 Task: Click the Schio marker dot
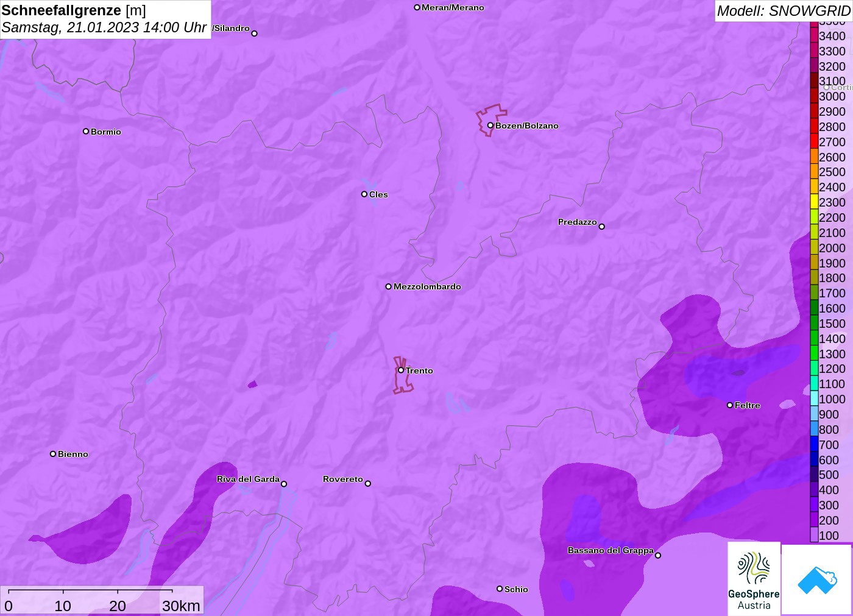(x=500, y=589)
